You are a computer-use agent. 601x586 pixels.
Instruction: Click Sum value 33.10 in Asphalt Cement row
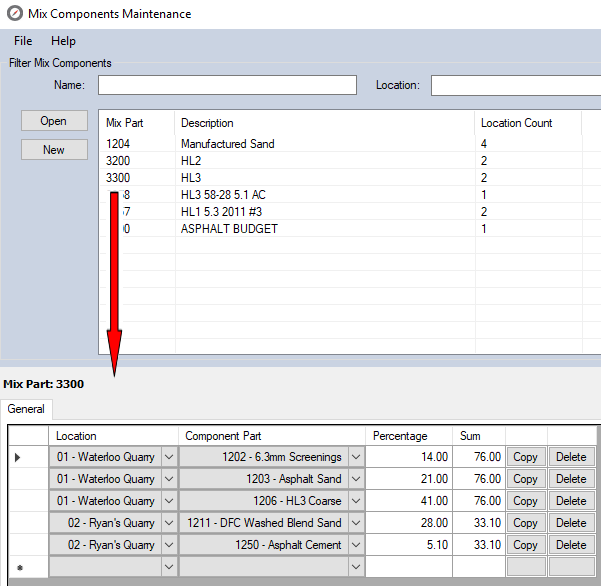click(479, 545)
